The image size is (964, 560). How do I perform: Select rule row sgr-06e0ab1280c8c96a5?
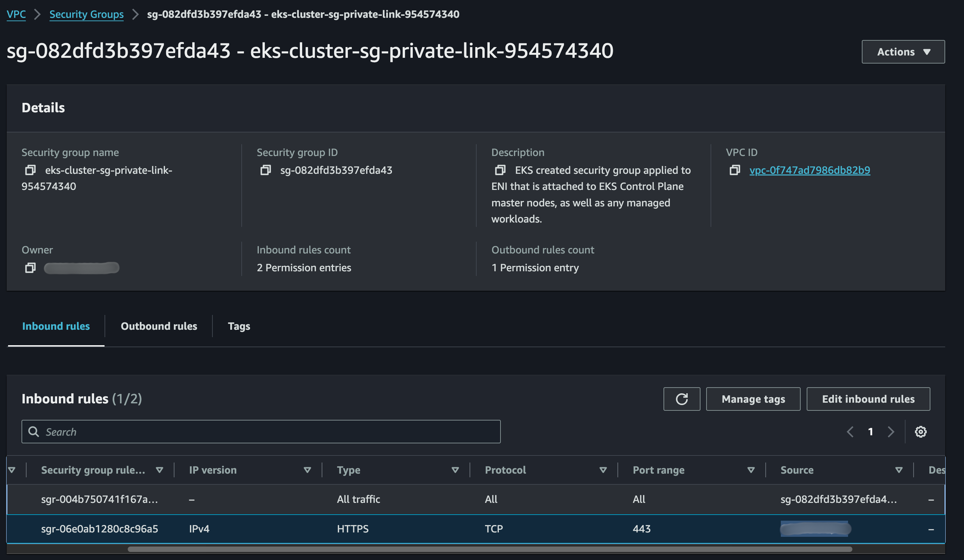[x=476, y=529]
